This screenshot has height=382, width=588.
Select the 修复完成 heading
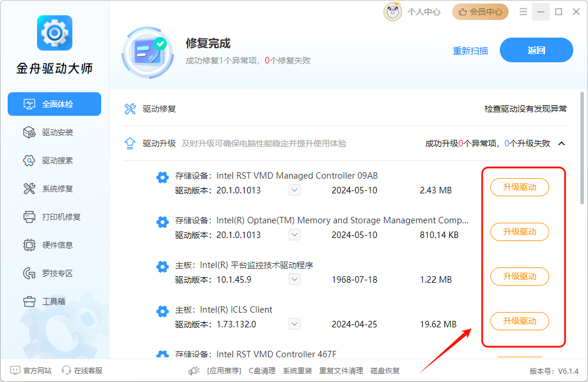coord(208,43)
